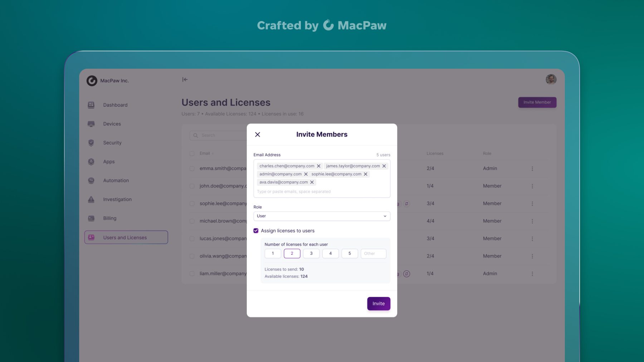Click the Other licenses number field
Viewport: 644px width, 362px height.
coord(373,254)
